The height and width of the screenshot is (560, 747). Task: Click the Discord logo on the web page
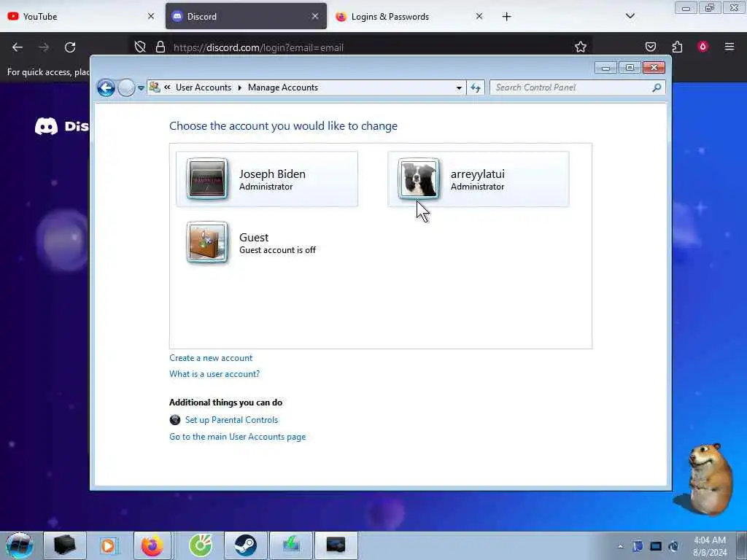pyautogui.click(x=61, y=126)
